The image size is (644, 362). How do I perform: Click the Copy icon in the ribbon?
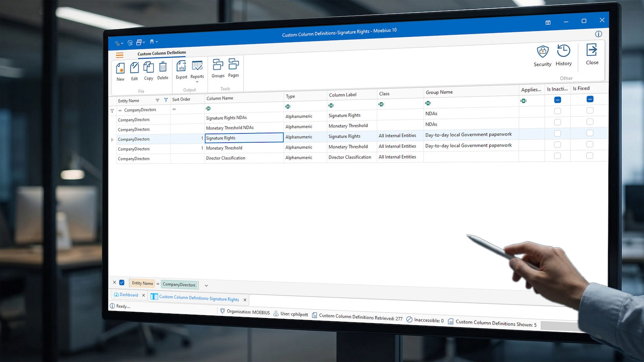pos(148,68)
